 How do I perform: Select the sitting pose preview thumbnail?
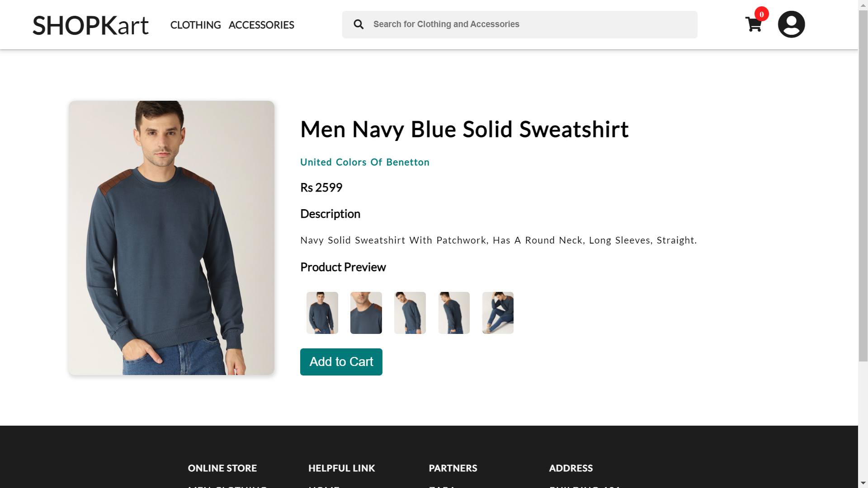(x=497, y=312)
